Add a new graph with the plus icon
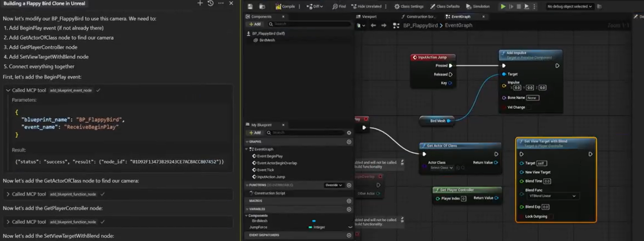Screen dimensions: 644x241 coord(349,142)
